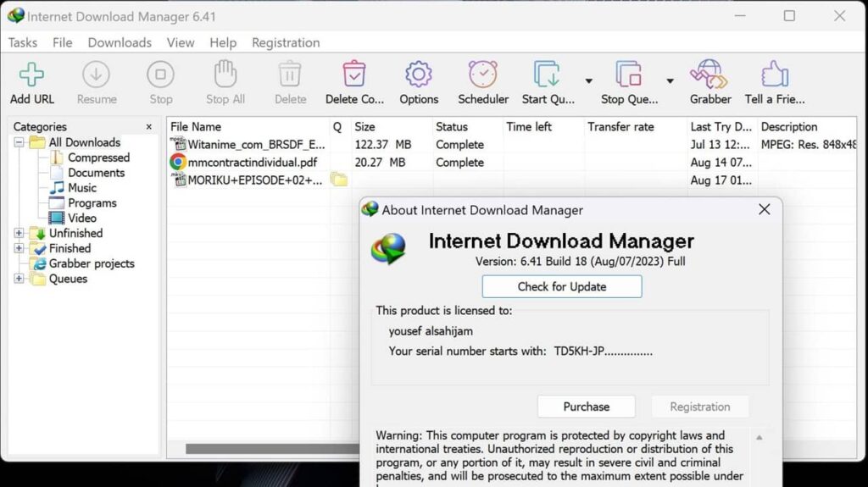Click the 122.37 MB size cell
This screenshot has height=487, width=868.
(x=383, y=145)
